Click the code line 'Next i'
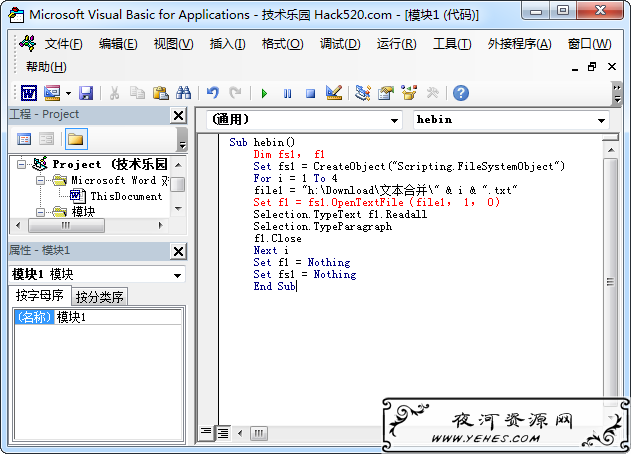Screen dimensions: 631x454 tap(270, 250)
